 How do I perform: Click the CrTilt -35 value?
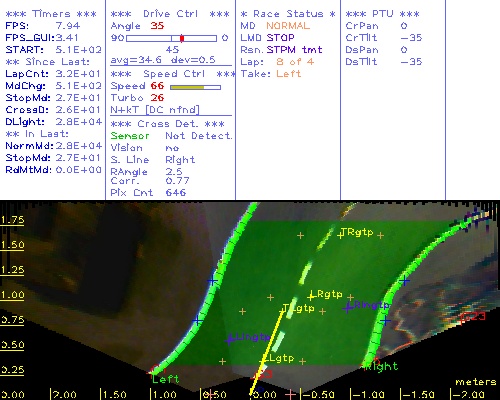(411, 38)
